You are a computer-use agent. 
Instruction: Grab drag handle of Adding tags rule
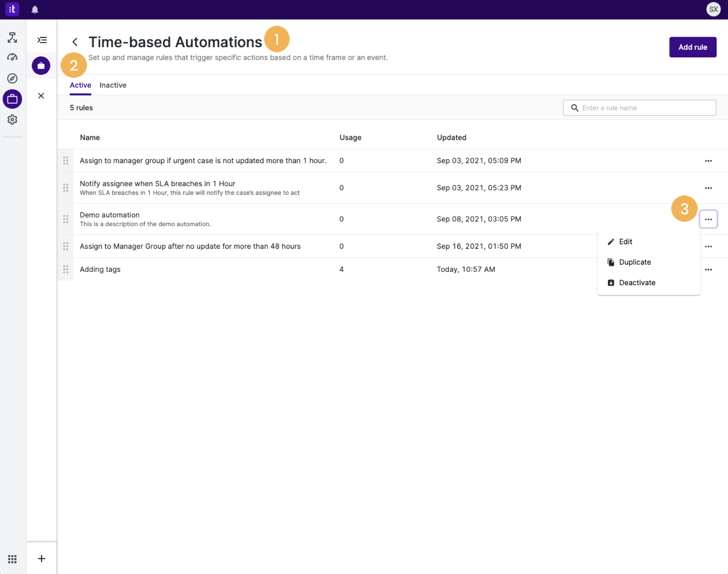(x=66, y=269)
